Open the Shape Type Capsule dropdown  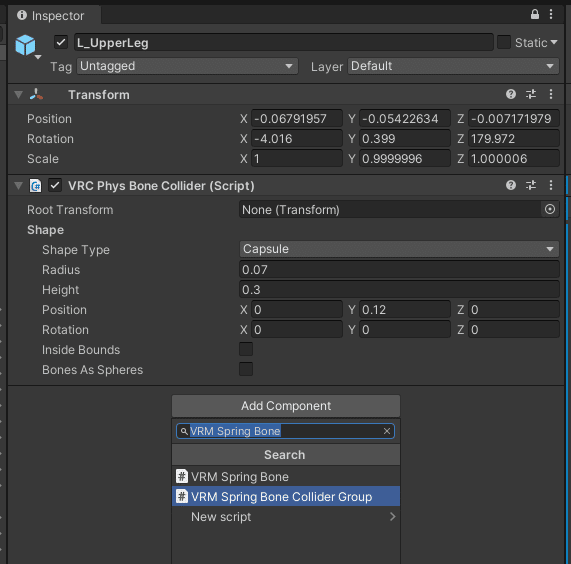(x=399, y=249)
